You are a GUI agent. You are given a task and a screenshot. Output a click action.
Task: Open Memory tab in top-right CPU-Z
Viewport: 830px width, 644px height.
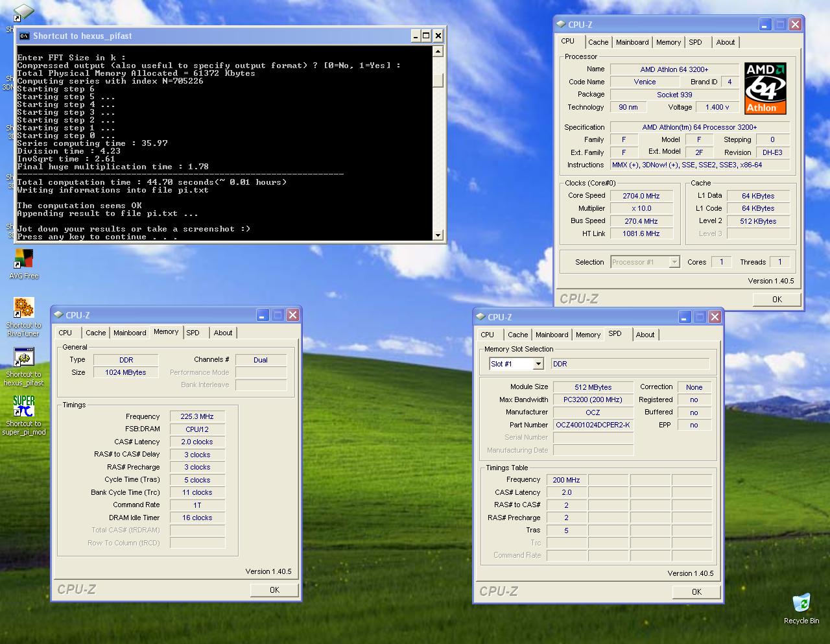669,42
